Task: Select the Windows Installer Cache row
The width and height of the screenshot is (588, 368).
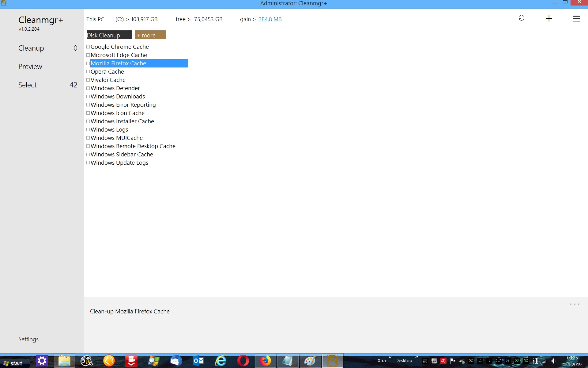Action: 122,121
